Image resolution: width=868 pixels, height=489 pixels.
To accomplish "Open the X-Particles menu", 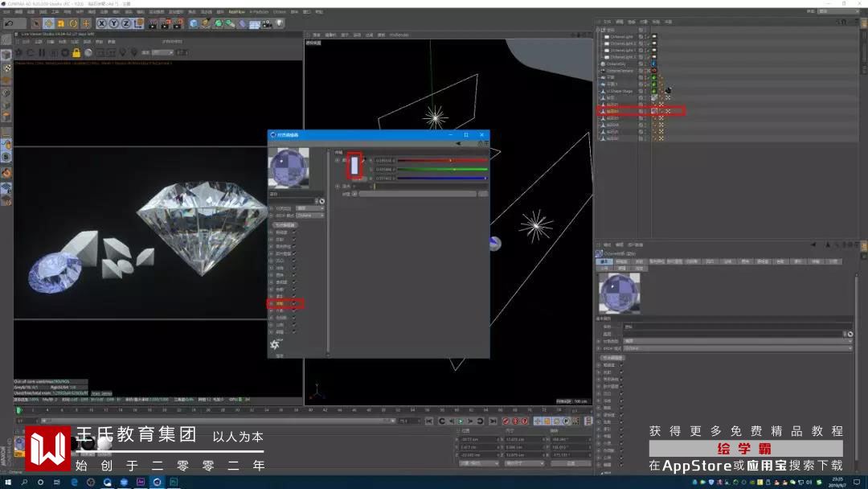I will tap(258, 11).
